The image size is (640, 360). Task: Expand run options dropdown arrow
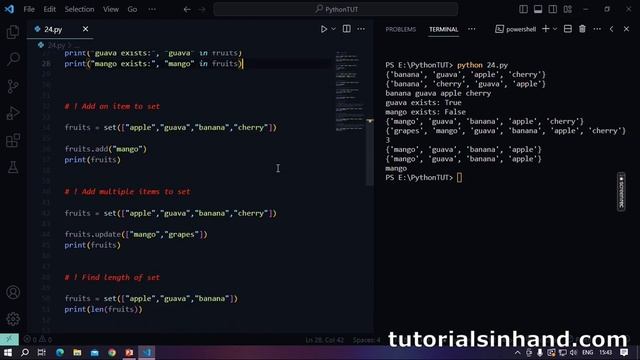pos(333,29)
